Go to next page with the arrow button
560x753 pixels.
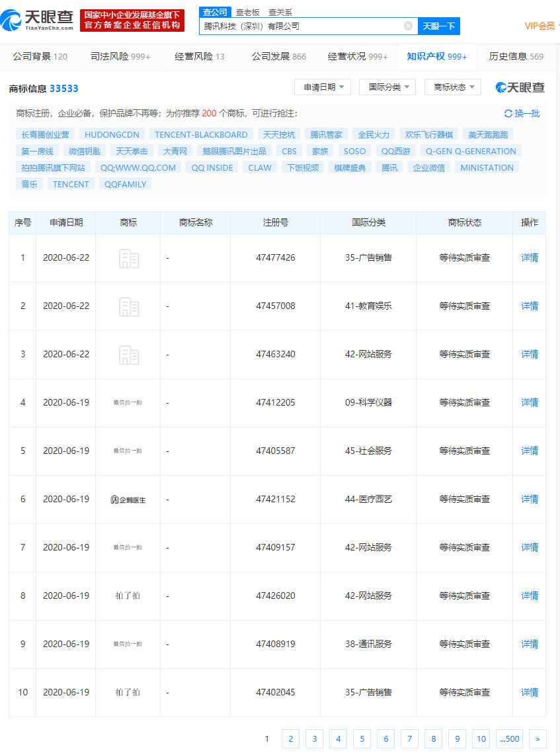[538, 739]
